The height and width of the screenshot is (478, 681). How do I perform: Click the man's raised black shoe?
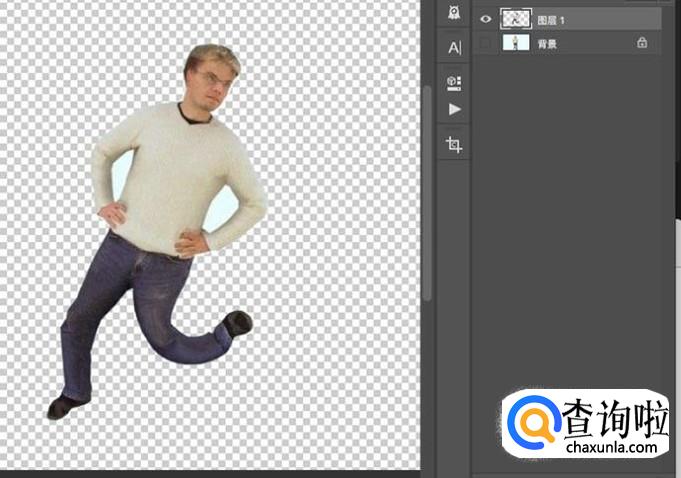pyautogui.click(x=238, y=323)
